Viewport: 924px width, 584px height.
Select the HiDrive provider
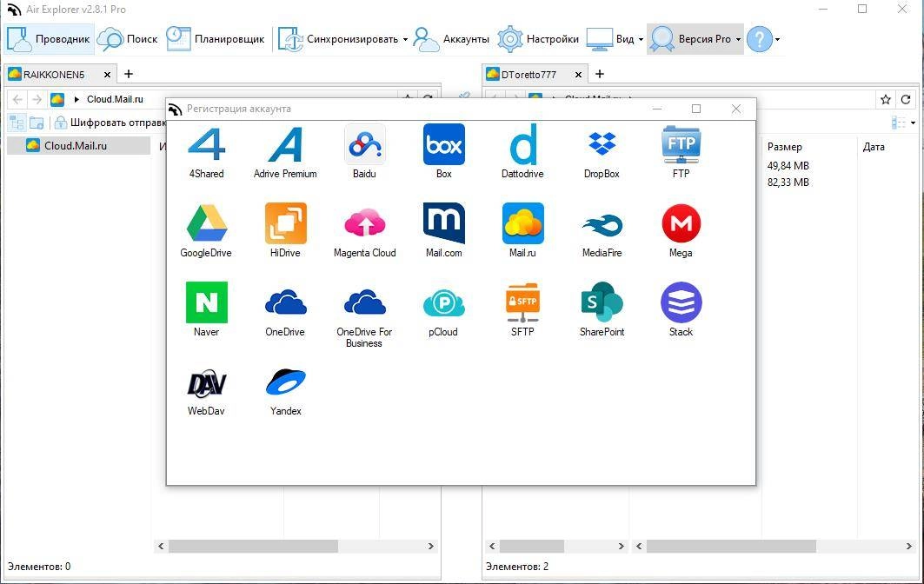pos(285,230)
